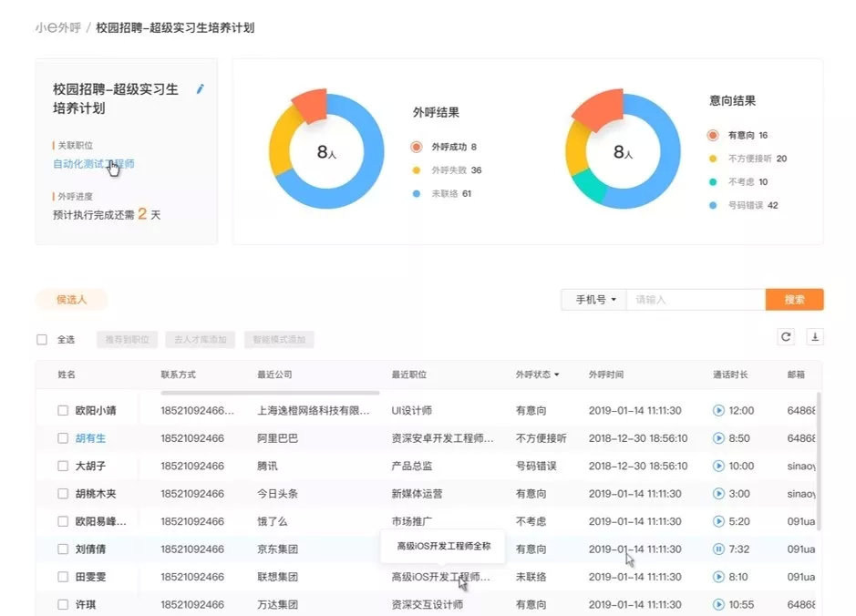Click the refresh icon above the table

tap(786, 337)
